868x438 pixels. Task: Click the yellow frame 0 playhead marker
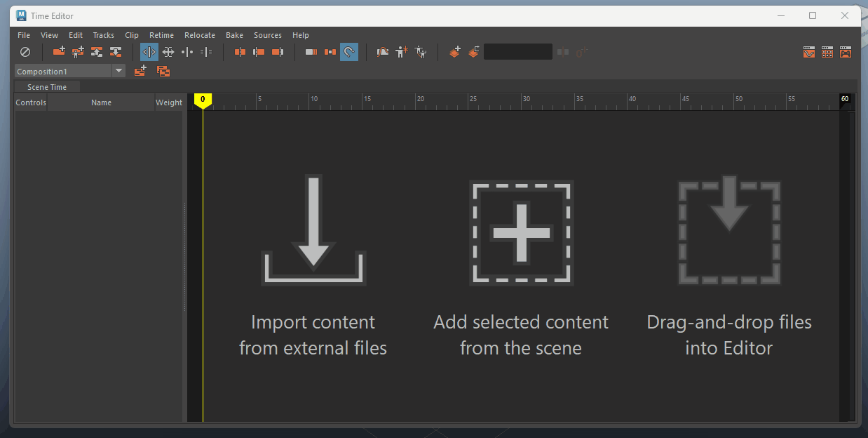(x=203, y=100)
